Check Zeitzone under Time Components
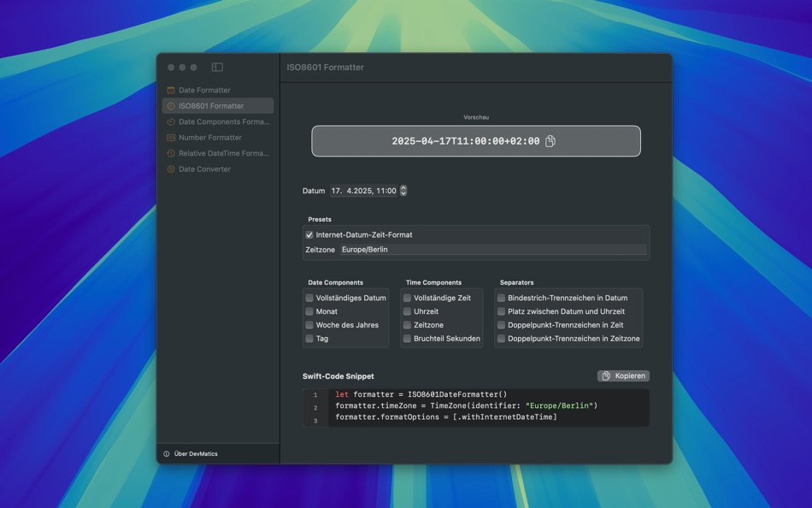Screen dimensions: 812x508 [x=407, y=325]
